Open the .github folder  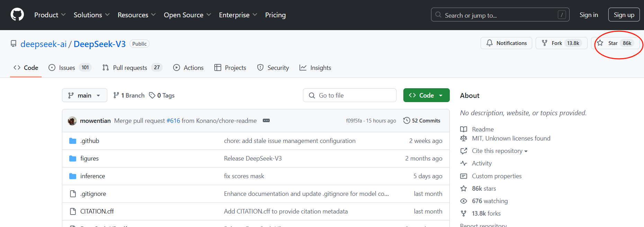[90, 141]
